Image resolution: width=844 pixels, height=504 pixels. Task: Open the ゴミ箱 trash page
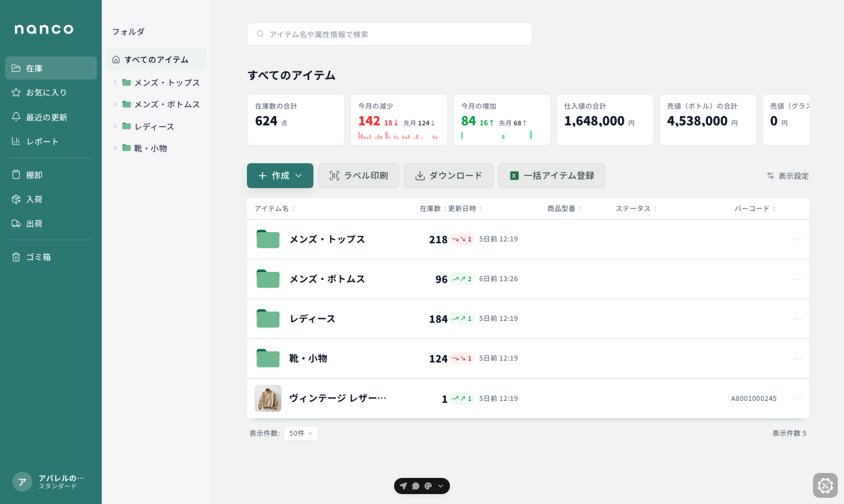point(51,257)
